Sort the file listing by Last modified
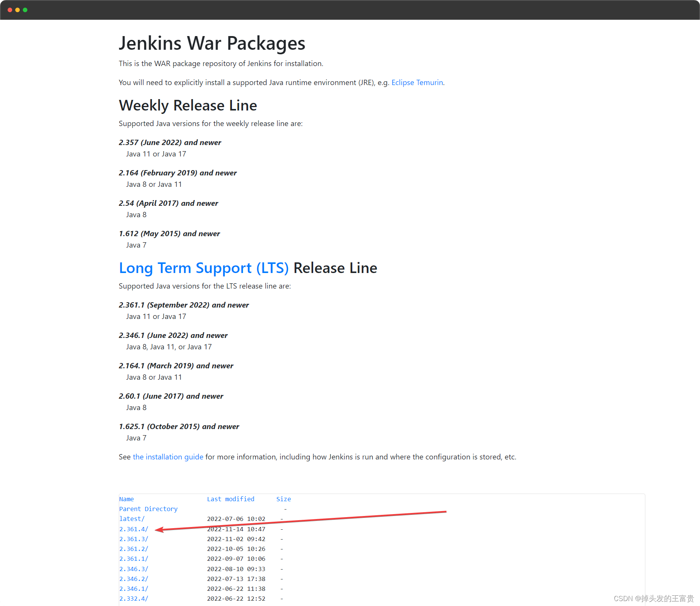The height and width of the screenshot is (606, 700). 230,499
